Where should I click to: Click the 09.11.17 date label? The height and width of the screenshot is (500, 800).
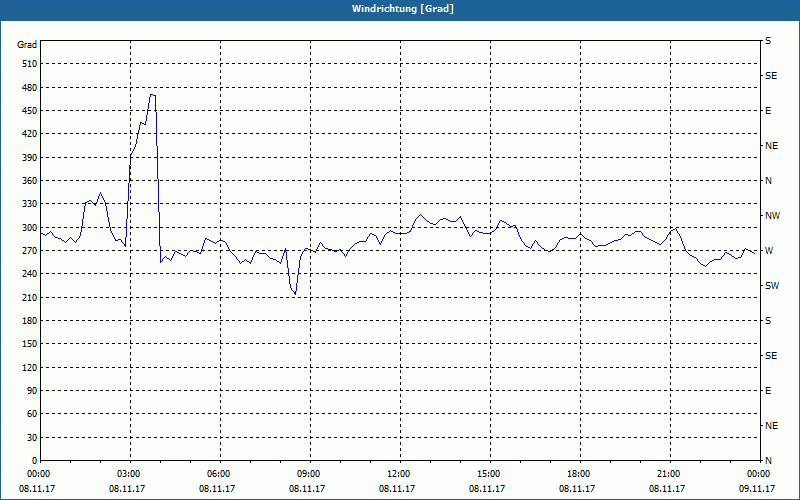click(757, 488)
